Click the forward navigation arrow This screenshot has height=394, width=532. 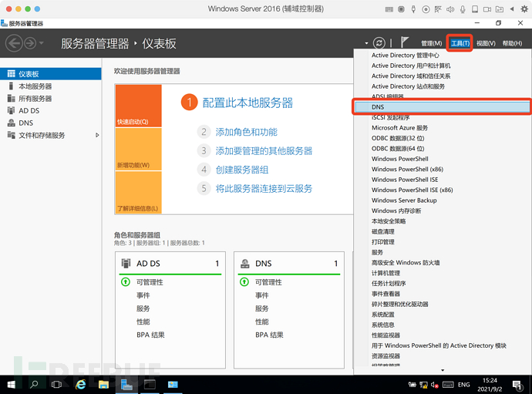[30, 43]
